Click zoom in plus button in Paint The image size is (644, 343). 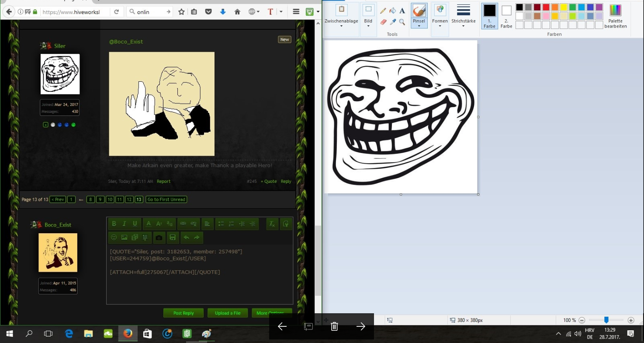[x=631, y=320]
